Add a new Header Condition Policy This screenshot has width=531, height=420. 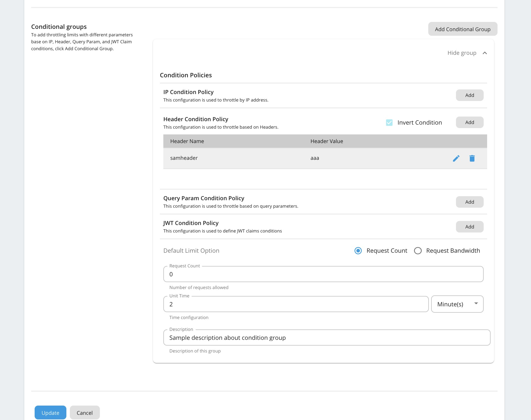pyautogui.click(x=470, y=122)
